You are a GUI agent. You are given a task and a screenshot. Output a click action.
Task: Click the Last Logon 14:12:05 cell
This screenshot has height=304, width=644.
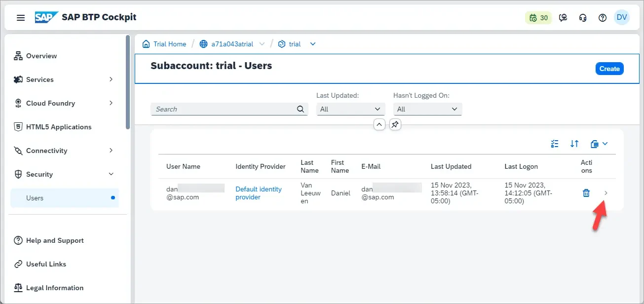point(530,193)
